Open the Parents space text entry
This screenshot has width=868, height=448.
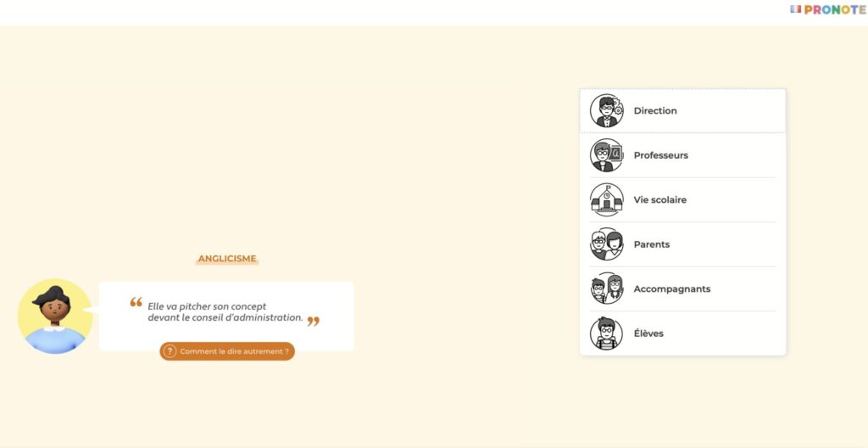652,244
